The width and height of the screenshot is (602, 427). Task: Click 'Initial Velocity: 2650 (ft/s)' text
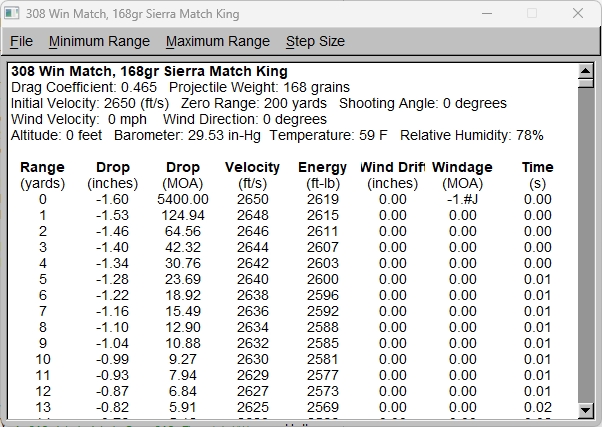(x=90, y=104)
